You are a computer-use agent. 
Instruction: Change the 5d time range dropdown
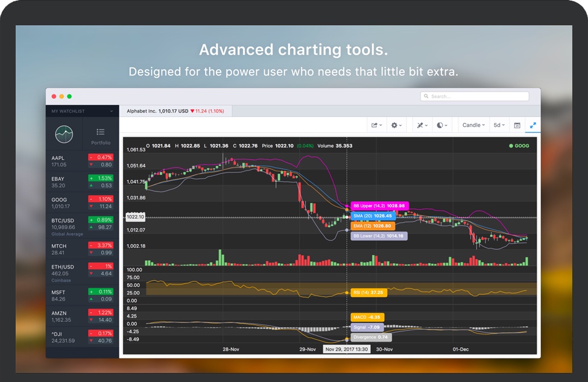point(499,125)
